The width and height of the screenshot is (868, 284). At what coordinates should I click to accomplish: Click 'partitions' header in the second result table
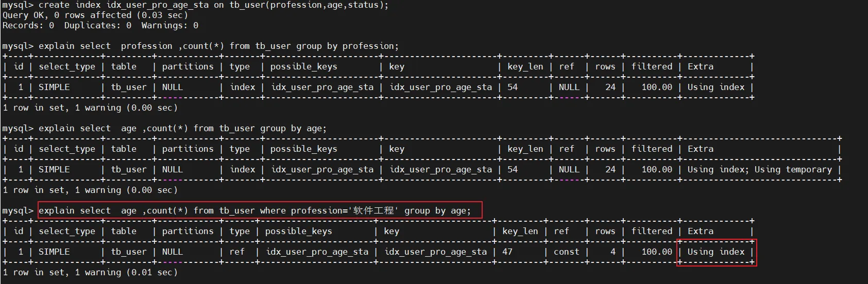click(188, 149)
